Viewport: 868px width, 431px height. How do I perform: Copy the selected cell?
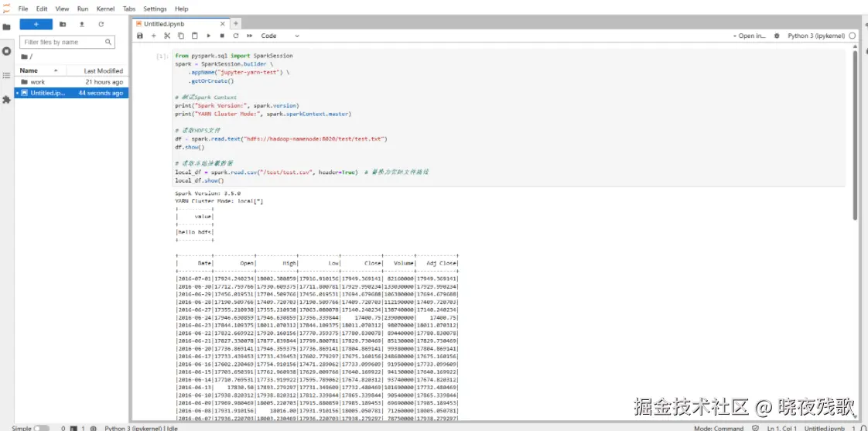point(181,36)
